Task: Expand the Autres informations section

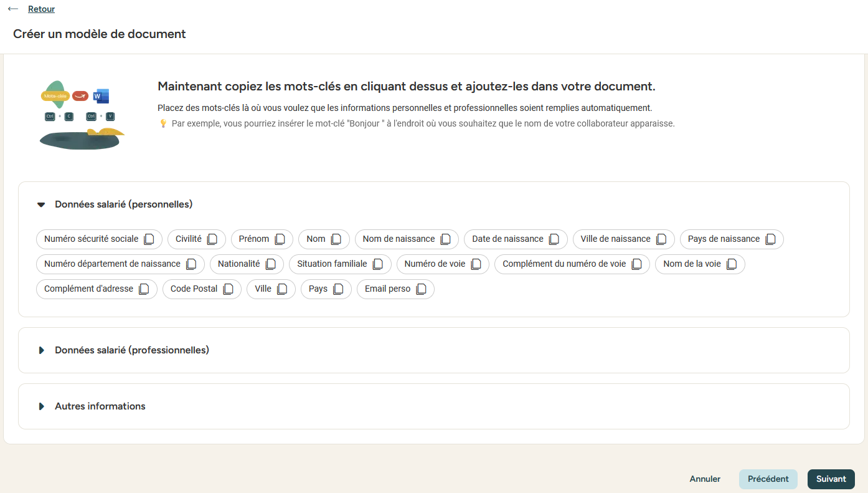Action: coord(41,406)
